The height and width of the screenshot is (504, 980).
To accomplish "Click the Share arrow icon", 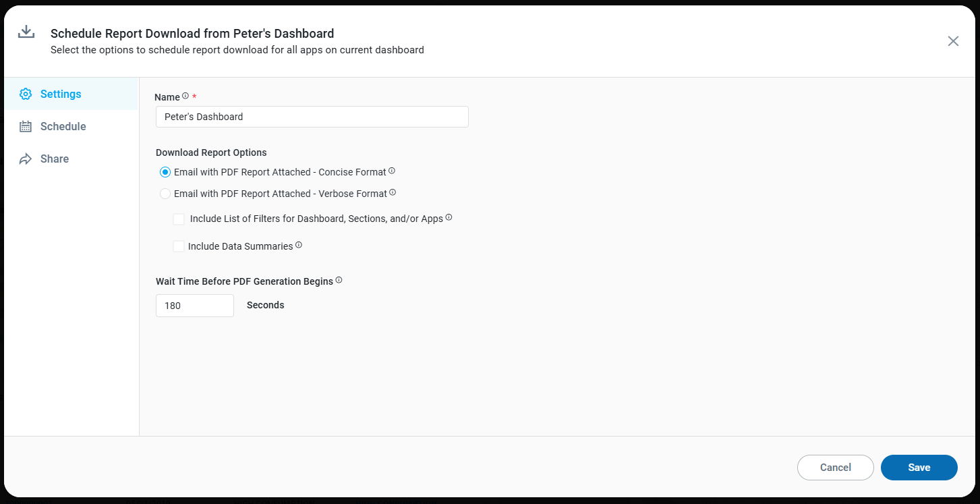I will (26, 159).
